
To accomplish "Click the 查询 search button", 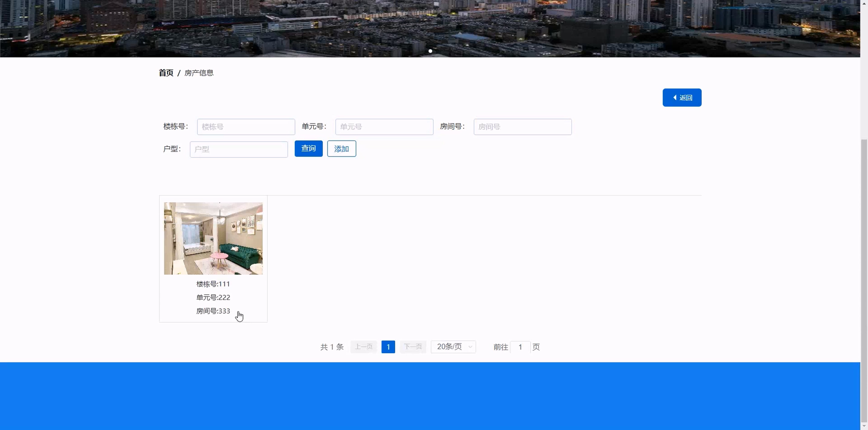I will click(x=308, y=148).
